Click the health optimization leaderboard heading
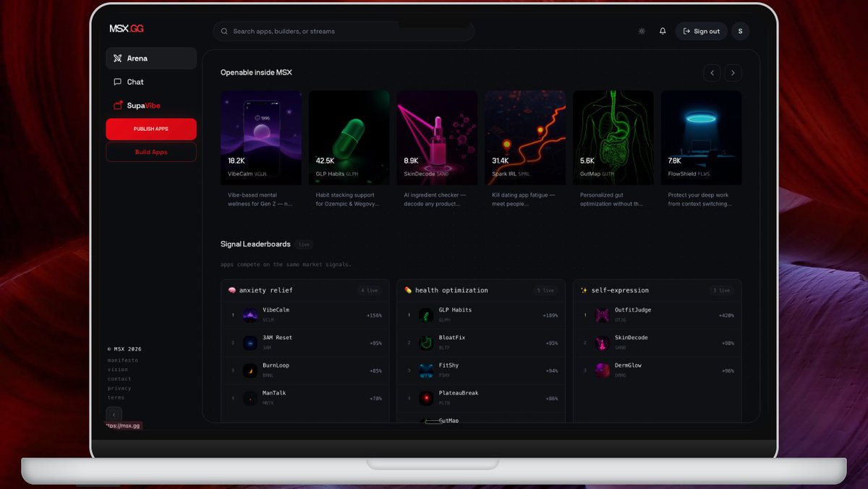This screenshot has width=868, height=489. click(451, 290)
